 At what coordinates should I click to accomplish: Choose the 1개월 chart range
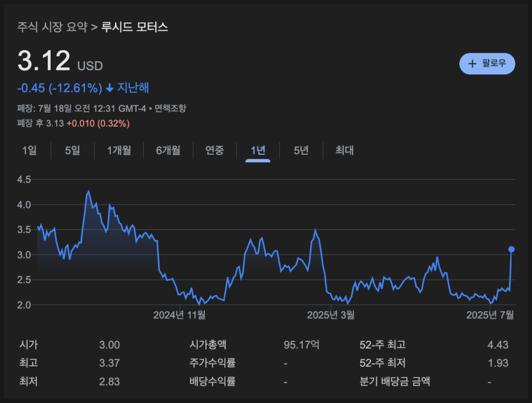[119, 150]
